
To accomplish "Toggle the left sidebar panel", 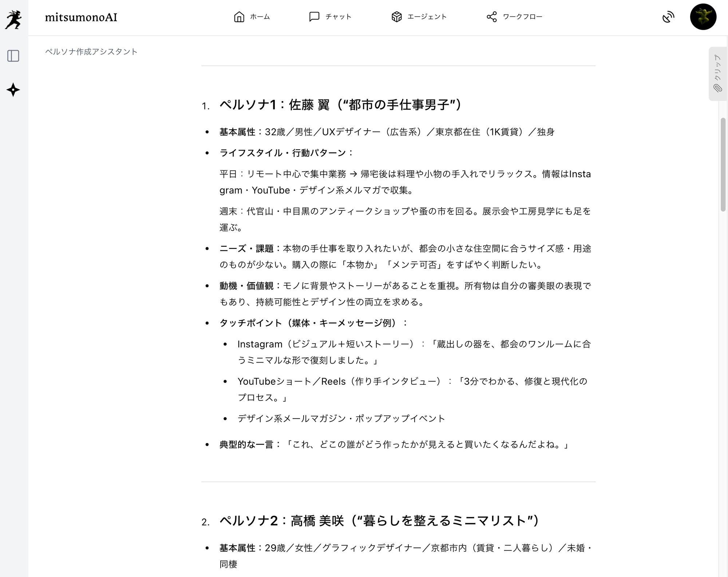I will [13, 56].
